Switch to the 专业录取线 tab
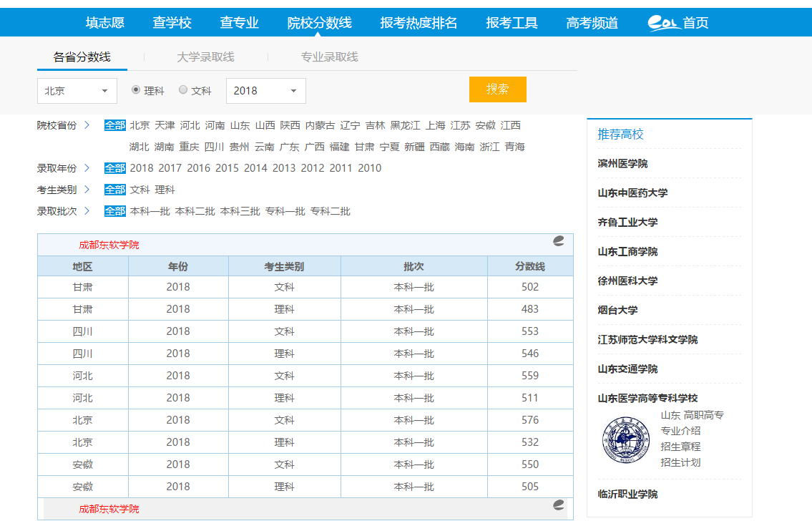The width and height of the screenshot is (812, 521). [x=329, y=57]
